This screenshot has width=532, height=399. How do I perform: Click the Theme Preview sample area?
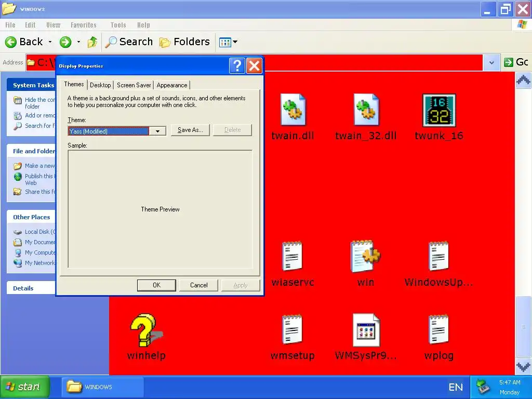(160, 209)
